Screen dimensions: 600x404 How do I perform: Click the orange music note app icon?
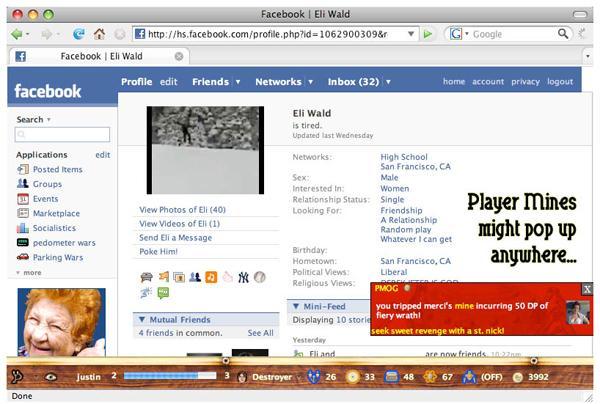tap(211, 277)
